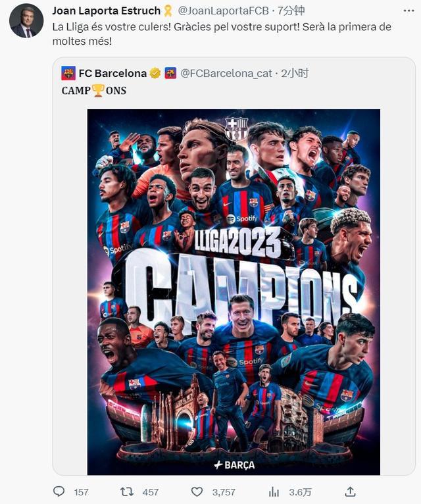This screenshot has width=421, height=504.
Task: Open the @JoanLaportaFCB handle link
Action: (x=224, y=11)
